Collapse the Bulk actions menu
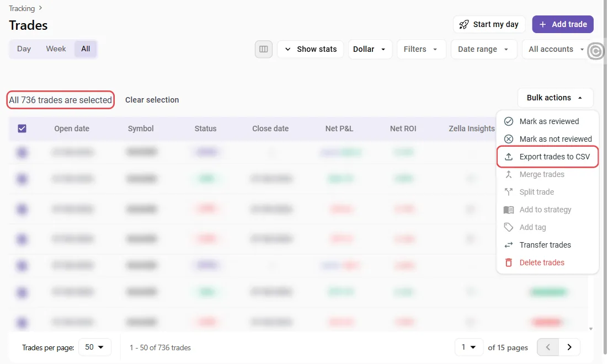The height and width of the screenshot is (364, 608). point(555,98)
